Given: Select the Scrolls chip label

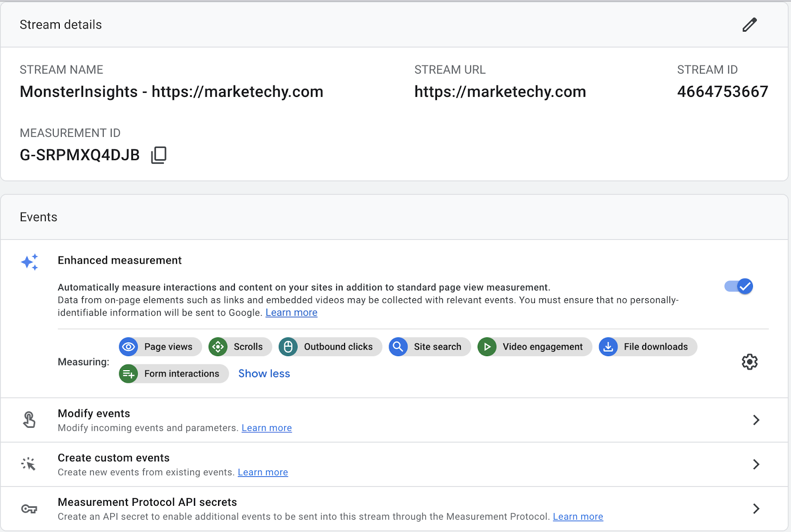Looking at the screenshot, I should click(248, 347).
